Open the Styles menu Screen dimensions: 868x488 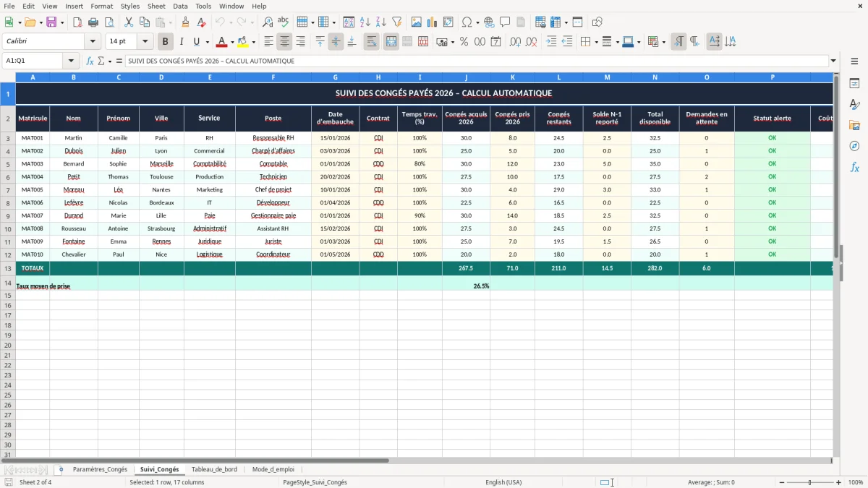tap(130, 6)
